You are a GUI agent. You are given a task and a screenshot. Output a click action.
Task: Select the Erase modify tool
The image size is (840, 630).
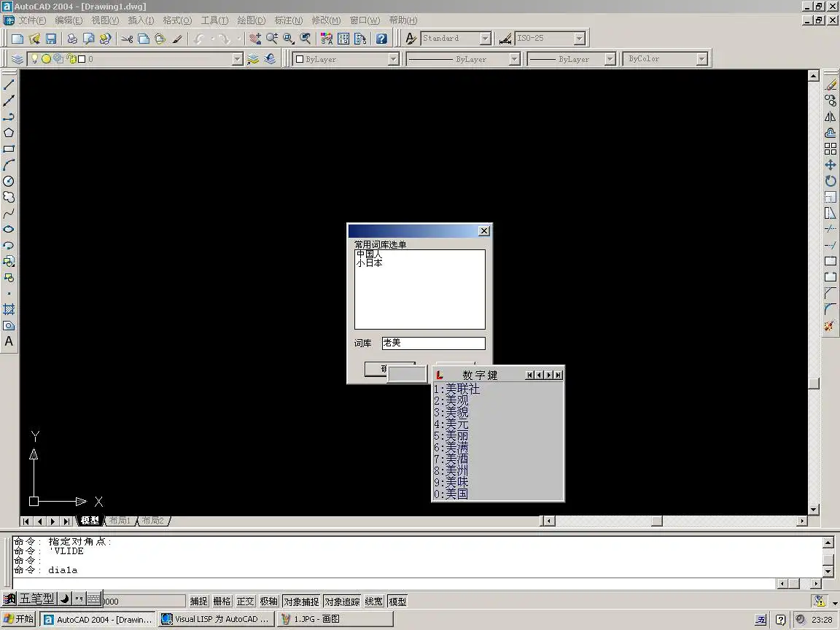click(x=831, y=85)
